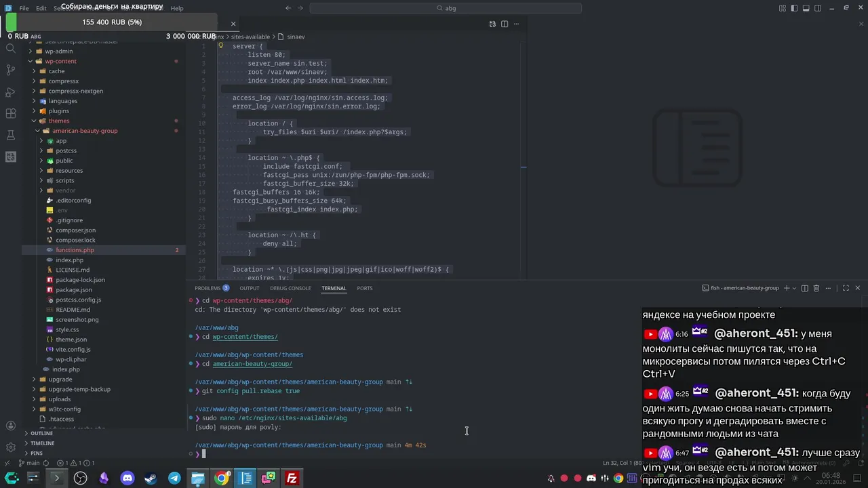Open Source Control view in activity bar
This screenshot has height=488, width=868.
pyautogui.click(x=10, y=70)
